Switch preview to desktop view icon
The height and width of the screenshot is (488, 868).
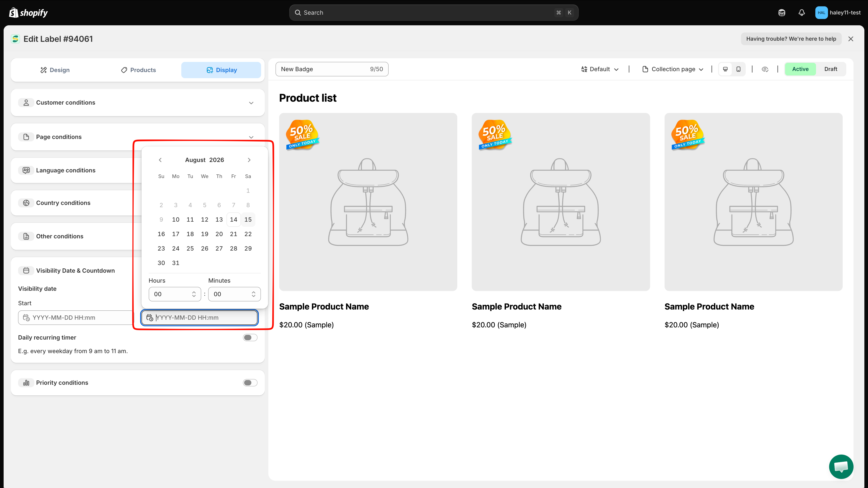725,69
